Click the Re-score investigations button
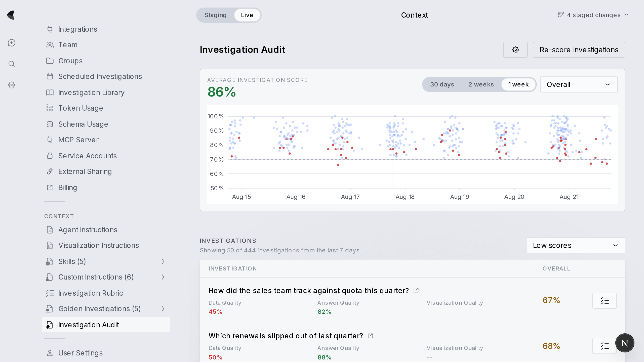 pyautogui.click(x=579, y=50)
